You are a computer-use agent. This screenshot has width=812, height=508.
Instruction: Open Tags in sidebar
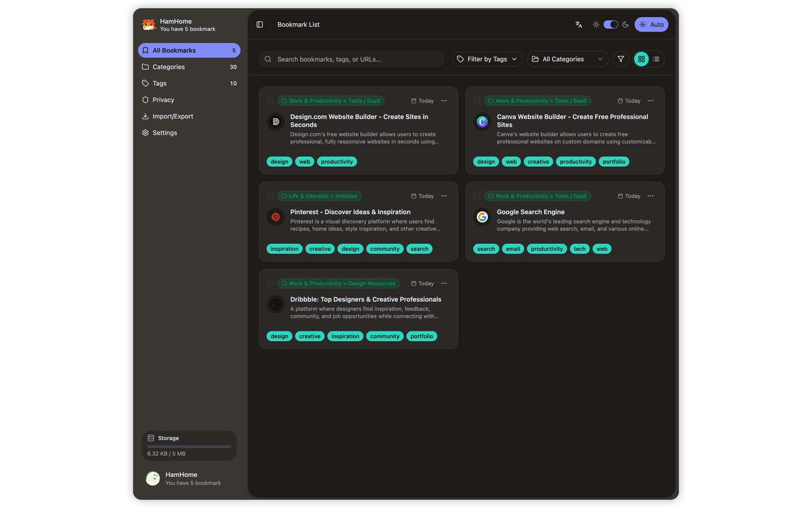[x=189, y=83]
